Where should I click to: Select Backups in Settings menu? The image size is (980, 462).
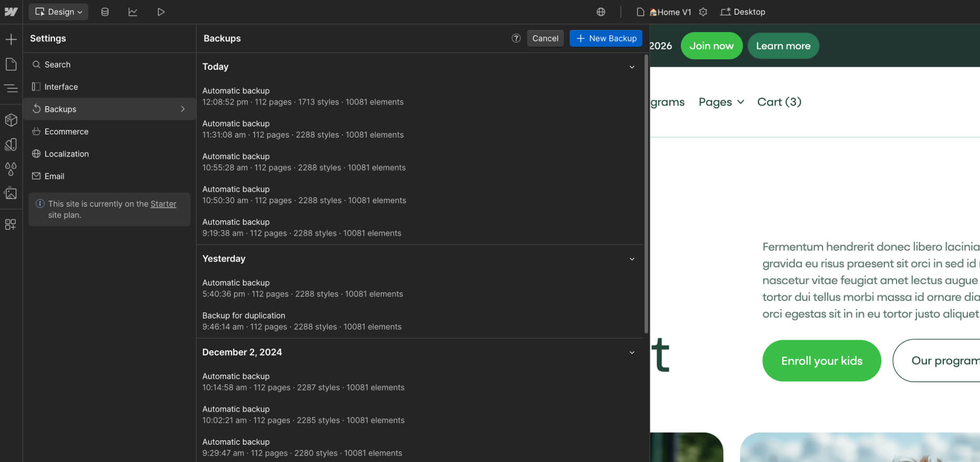coord(109,109)
